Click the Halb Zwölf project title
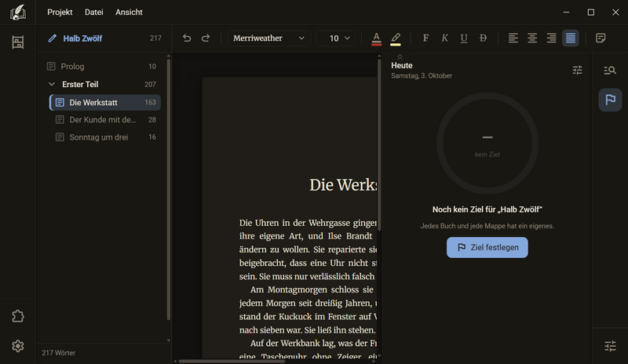 pos(82,38)
